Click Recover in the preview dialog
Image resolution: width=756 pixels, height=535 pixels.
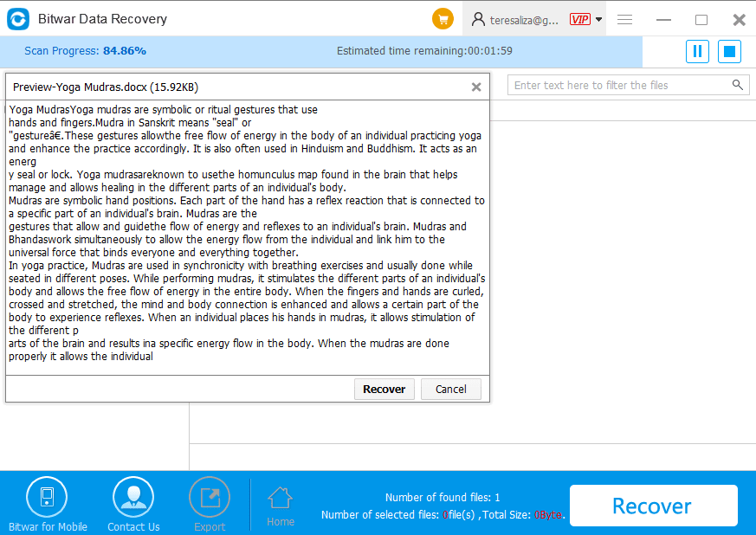[384, 389]
